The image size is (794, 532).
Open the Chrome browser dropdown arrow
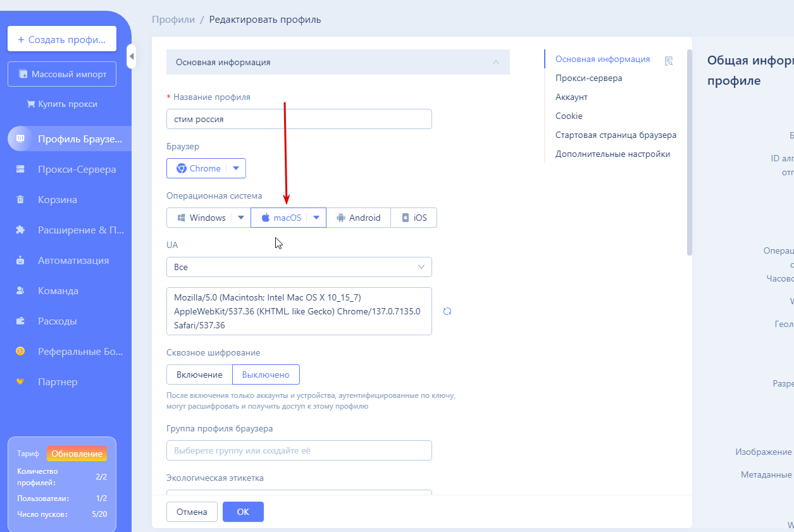coord(236,168)
